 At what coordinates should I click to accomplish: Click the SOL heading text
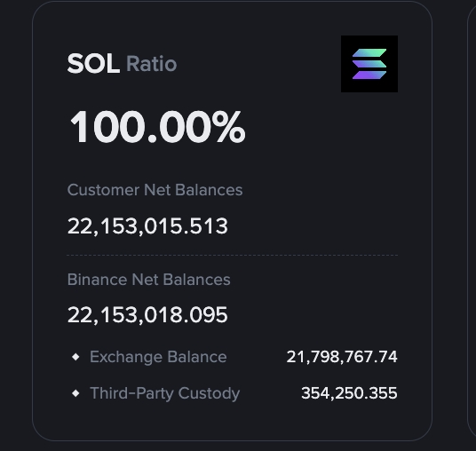(x=93, y=64)
